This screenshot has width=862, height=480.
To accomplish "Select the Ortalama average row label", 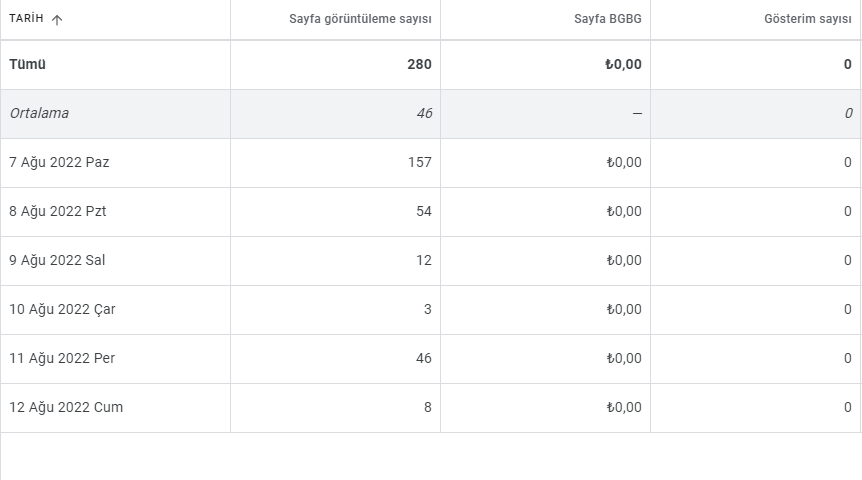I will tap(39, 113).
